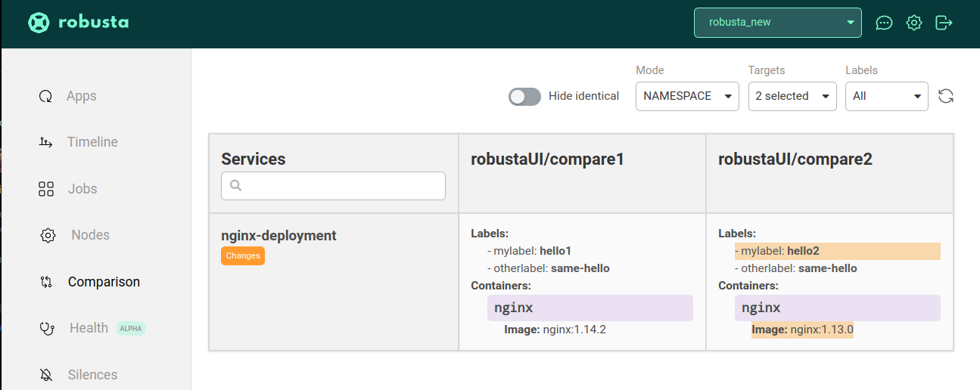Switch to the Nodes page
The height and width of the screenshot is (390, 980).
pos(90,235)
